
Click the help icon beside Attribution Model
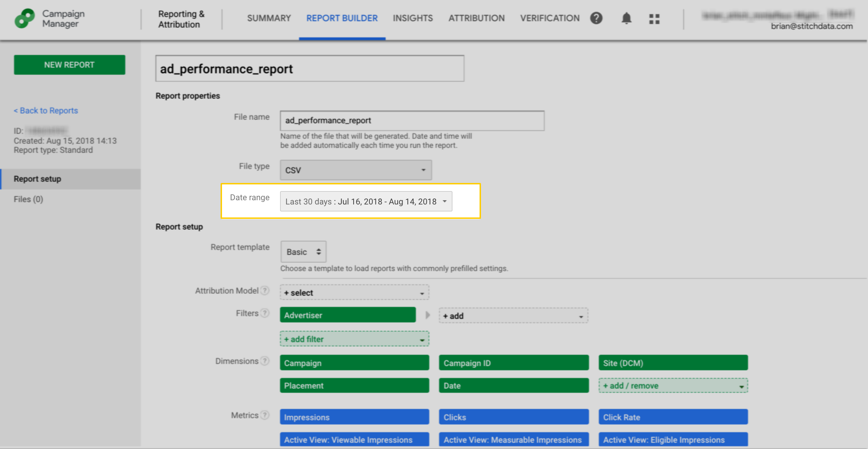pyautogui.click(x=265, y=290)
